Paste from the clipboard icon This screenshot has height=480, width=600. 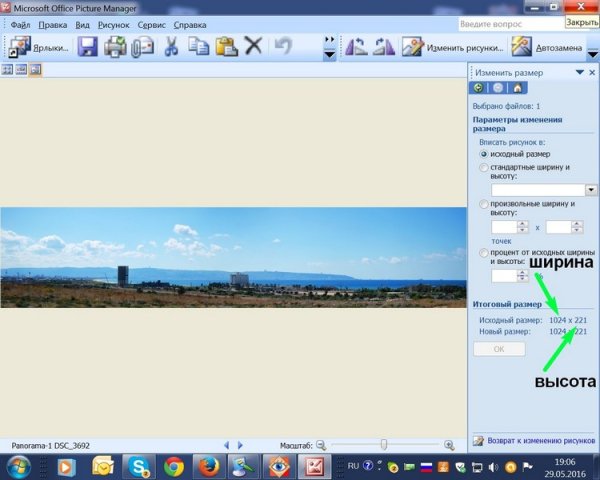[x=227, y=47]
